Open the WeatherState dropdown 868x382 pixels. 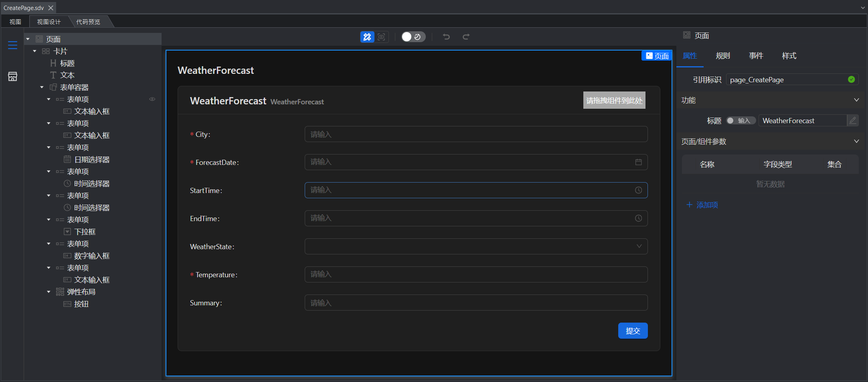coord(476,246)
